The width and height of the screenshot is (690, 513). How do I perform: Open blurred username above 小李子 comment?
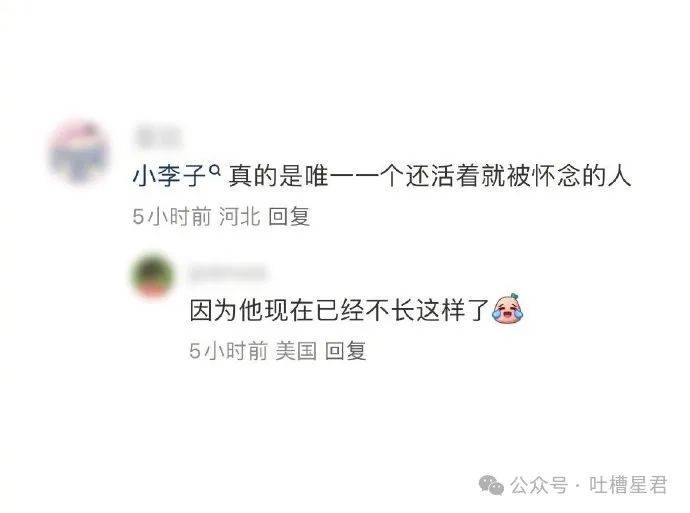pyautogui.click(x=158, y=137)
